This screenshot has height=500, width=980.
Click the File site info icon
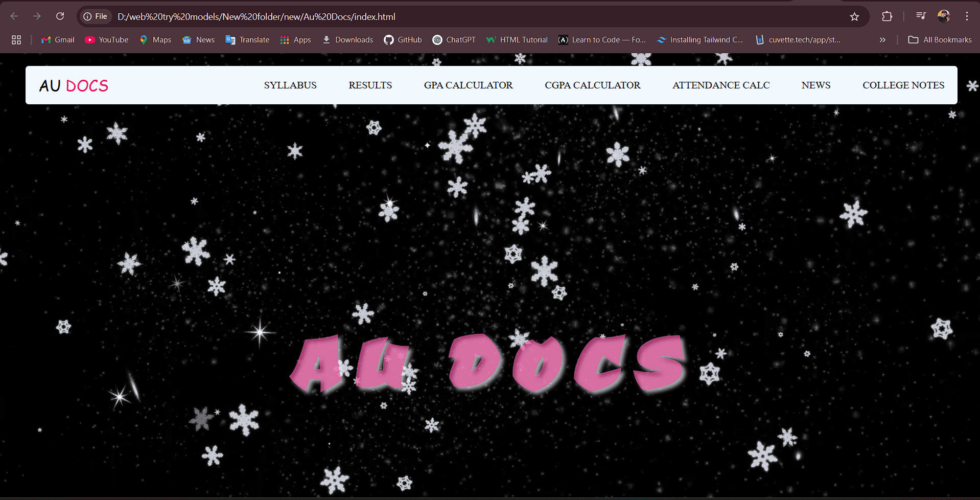point(96,16)
